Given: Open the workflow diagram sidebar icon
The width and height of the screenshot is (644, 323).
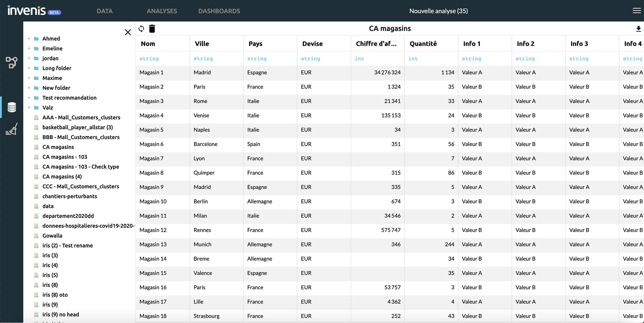Looking at the screenshot, I should click(12, 62).
